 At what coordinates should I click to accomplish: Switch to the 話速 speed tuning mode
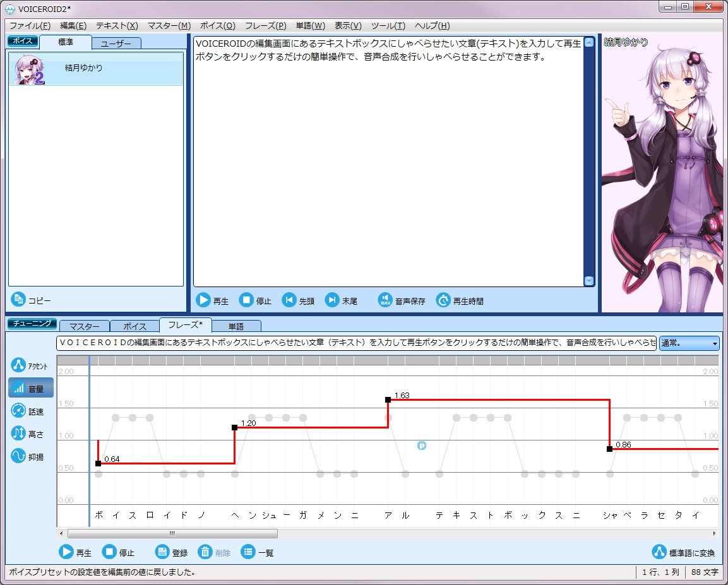click(x=28, y=411)
